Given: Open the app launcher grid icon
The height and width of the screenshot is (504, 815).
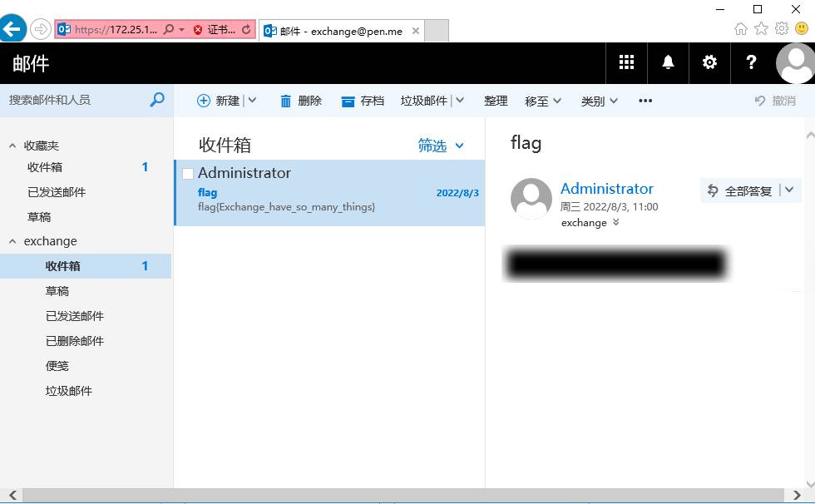Looking at the screenshot, I should (x=626, y=62).
